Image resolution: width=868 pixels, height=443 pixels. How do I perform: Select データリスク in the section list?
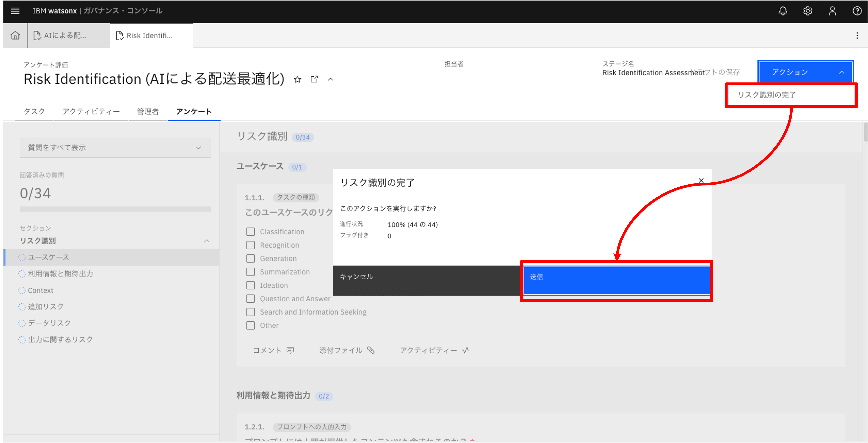[x=49, y=323]
